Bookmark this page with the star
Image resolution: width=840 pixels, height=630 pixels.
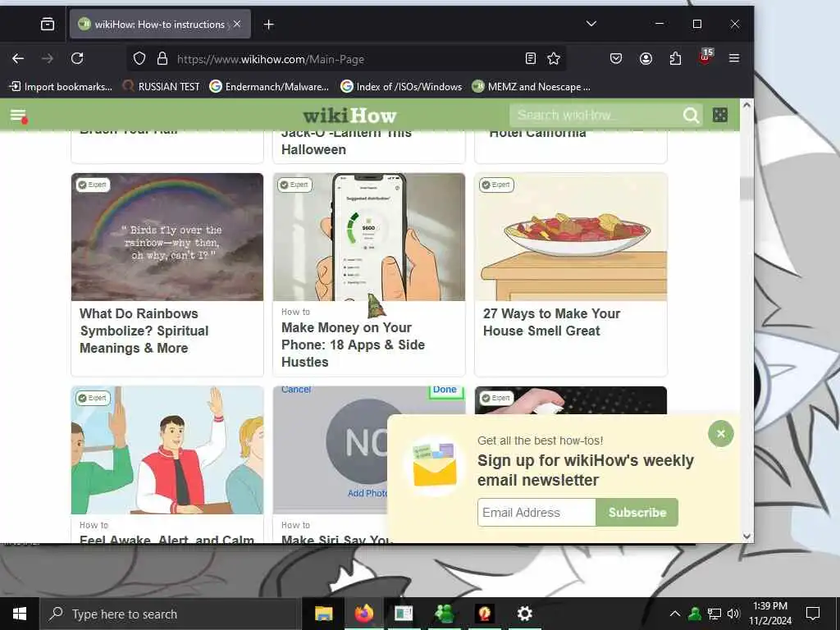(x=554, y=58)
